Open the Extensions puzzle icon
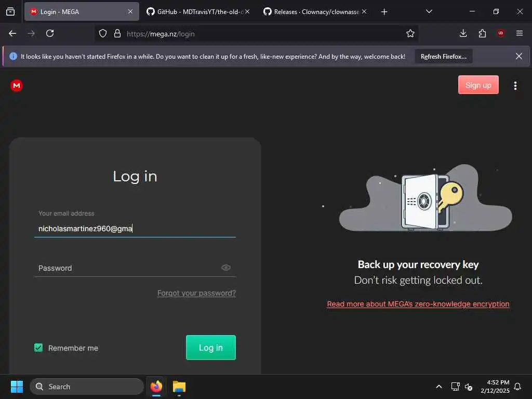 (482, 33)
